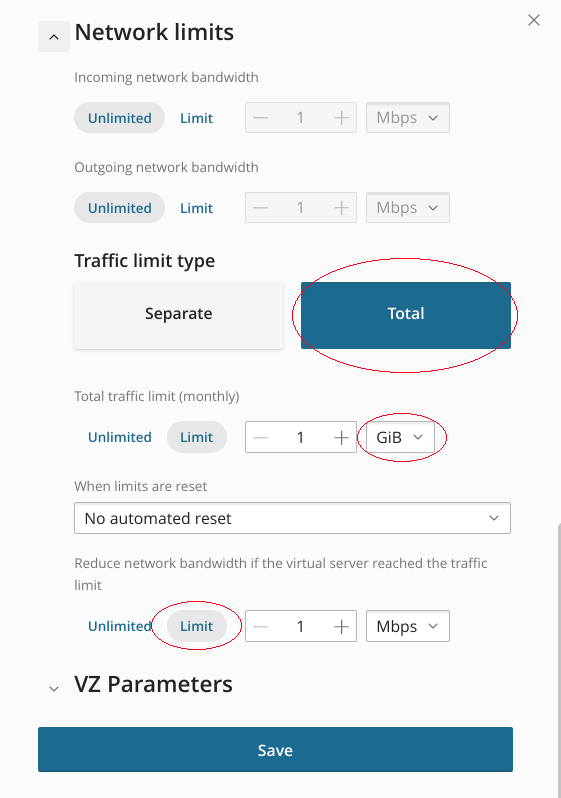Open the No automated reset dropdown
This screenshot has width=561, height=798.
click(292, 518)
